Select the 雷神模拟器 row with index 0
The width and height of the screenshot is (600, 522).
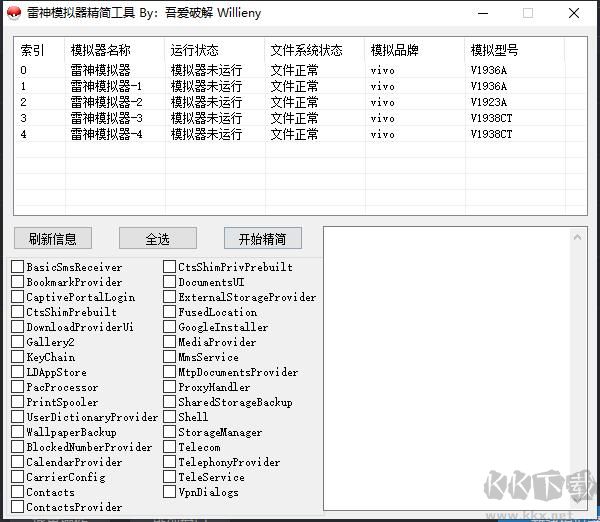tap(300, 70)
